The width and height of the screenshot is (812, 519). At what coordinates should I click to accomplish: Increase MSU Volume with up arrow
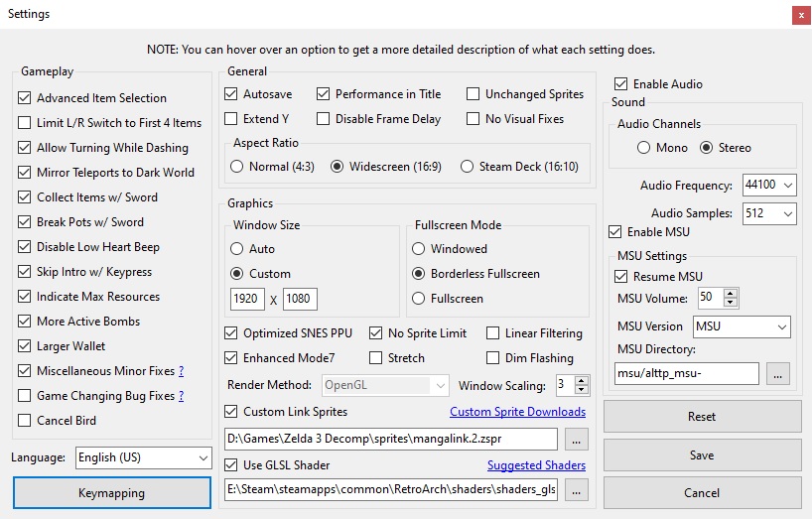coord(731,294)
